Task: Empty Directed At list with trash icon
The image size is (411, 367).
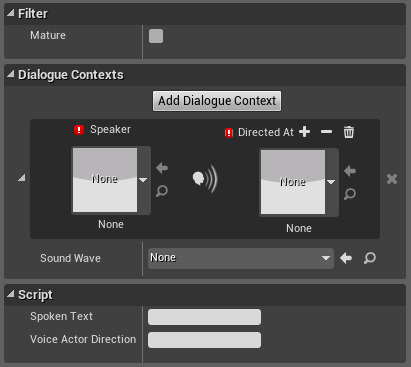Action: (349, 132)
